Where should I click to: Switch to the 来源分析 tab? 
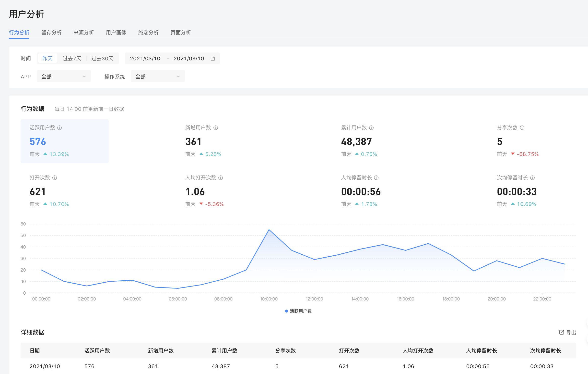point(84,33)
